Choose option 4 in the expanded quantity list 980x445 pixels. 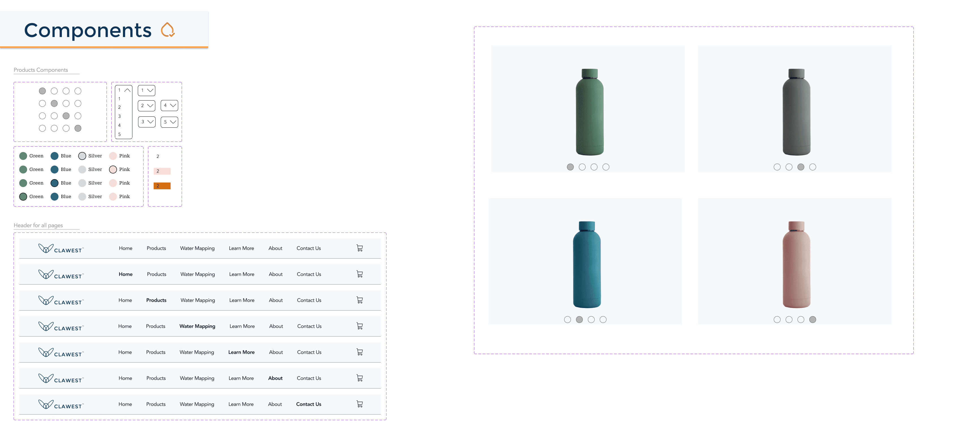pyautogui.click(x=119, y=125)
